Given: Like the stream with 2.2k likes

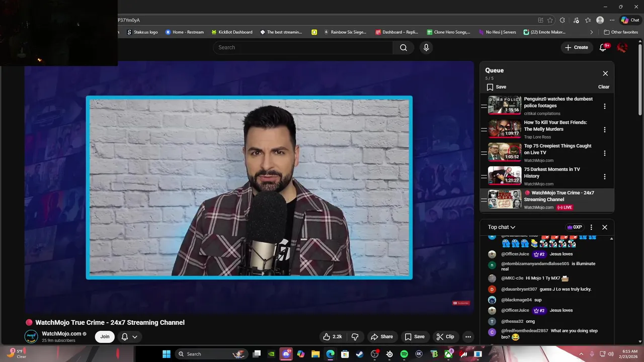Looking at the screenshot, I should [x=332, y=337].
